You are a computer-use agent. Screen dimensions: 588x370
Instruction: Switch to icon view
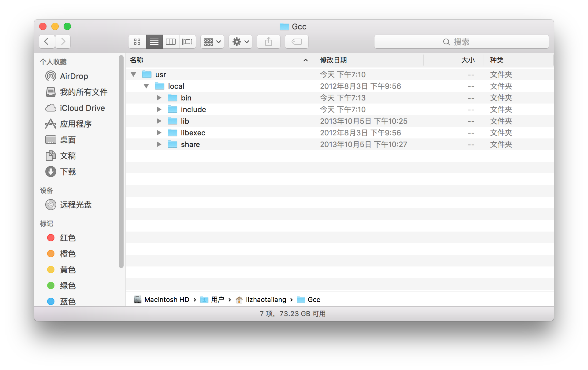coord(137,42)
